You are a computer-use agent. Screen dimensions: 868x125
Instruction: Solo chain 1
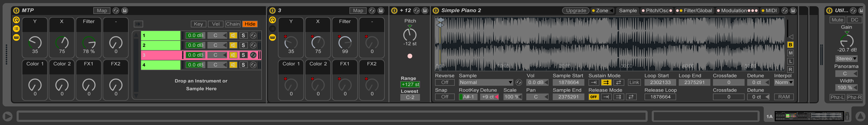[x=243, y=36]
